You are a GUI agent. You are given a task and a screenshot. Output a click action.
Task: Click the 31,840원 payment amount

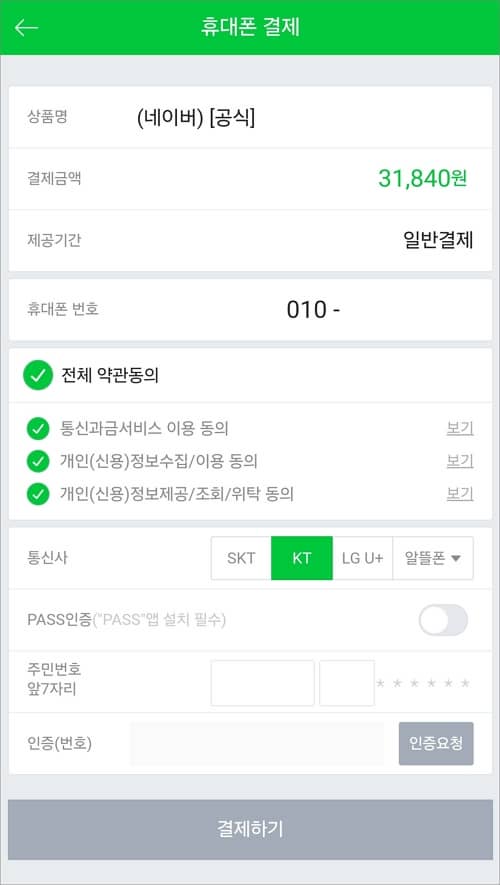point(423,179)
